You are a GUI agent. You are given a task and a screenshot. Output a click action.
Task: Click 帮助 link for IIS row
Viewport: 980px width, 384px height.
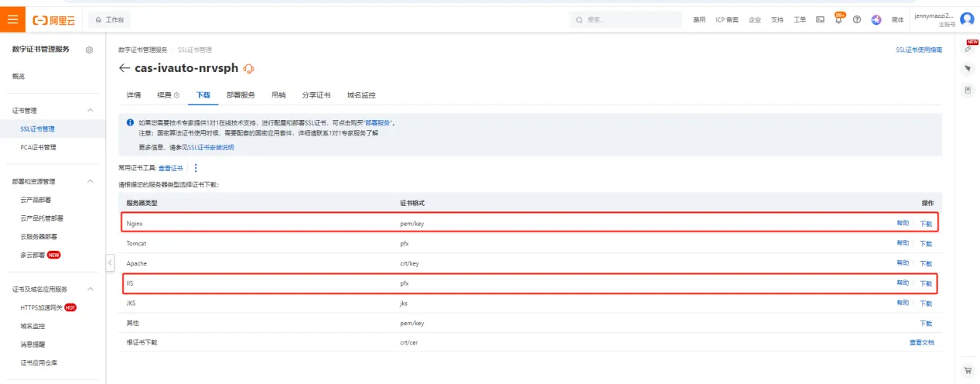(x=903, y=283)
